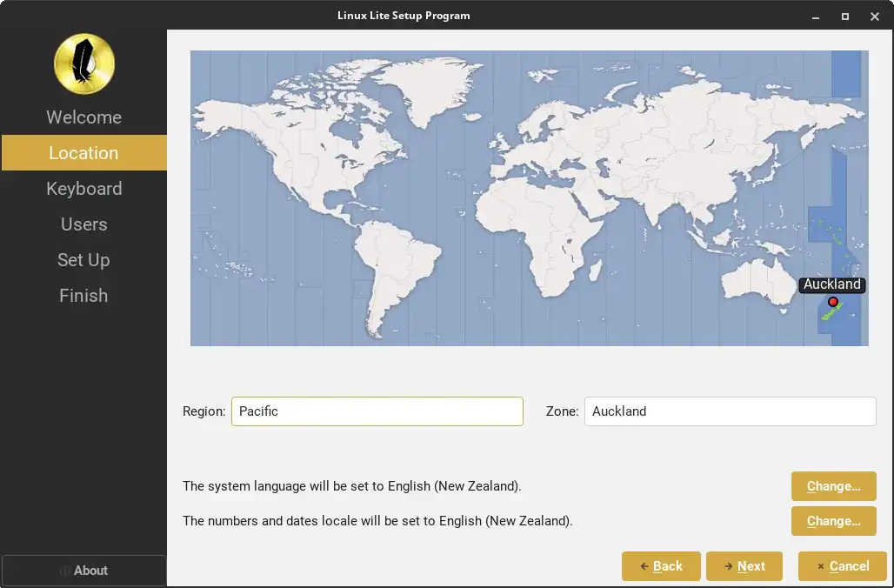The width and height of the screenshot is (894, 588).
Task: Click the Zone field showing Auckland
Action: tap(730, 411)
